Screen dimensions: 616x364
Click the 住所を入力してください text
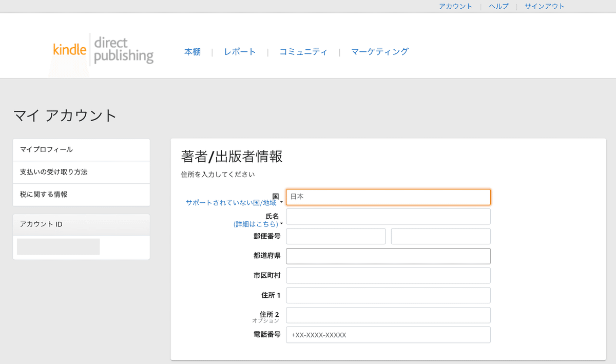click(218, 175)
